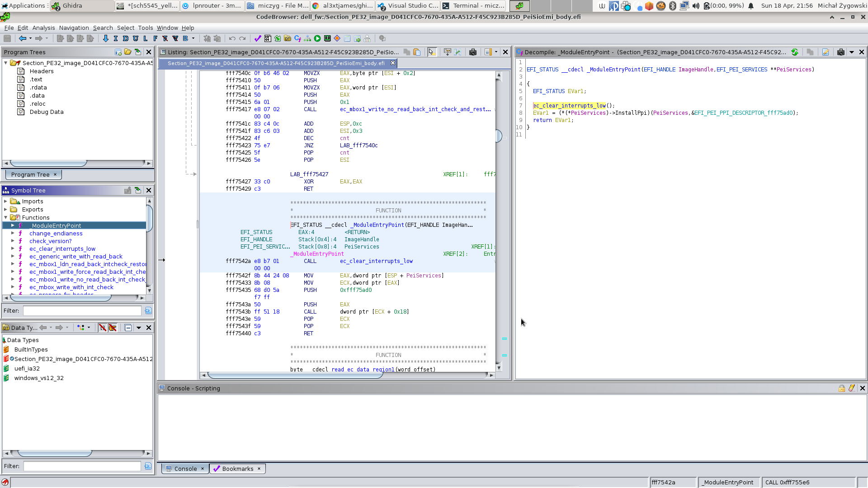Open back-navigation history dropdown arrow
Image resolution: width=868 pixels, height=488 pixels.
pyautogui.click(x=31, y=38)
